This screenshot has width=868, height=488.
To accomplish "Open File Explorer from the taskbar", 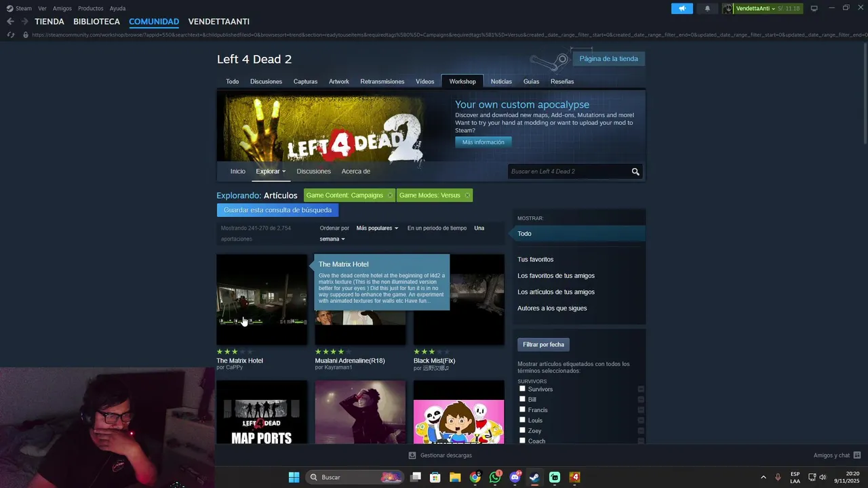I will point(455,477).
